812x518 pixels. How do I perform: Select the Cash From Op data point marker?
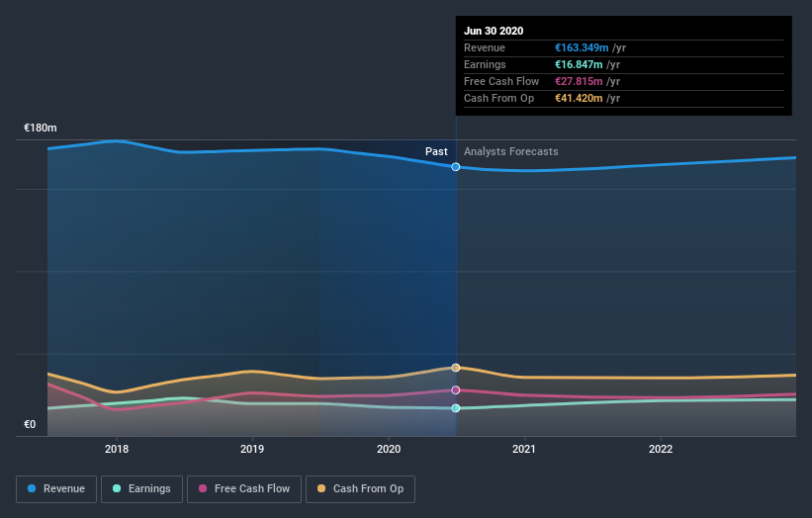[456, 368]
